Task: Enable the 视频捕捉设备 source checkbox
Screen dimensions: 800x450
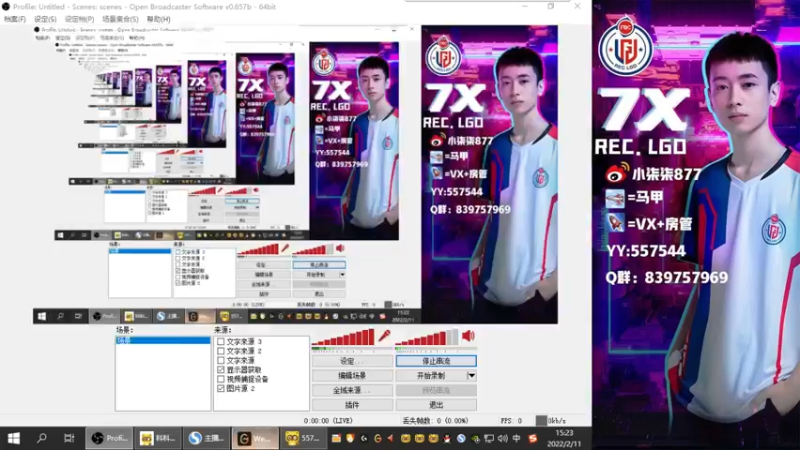Action: coord(220,379)
